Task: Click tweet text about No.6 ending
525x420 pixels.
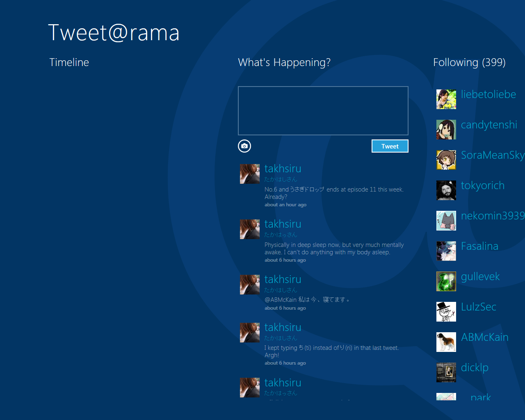Action: point(334,193)
